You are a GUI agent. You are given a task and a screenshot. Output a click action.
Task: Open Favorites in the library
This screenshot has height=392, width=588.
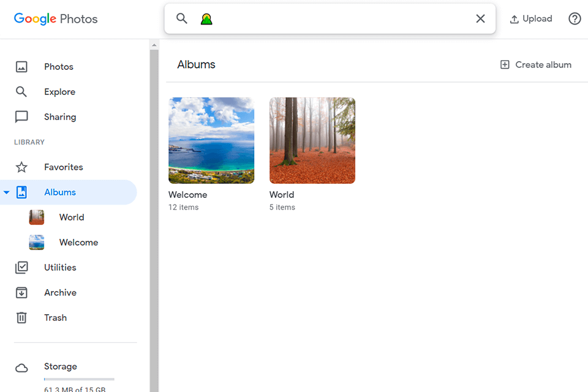pyautogui.click(x=64, y=167)
